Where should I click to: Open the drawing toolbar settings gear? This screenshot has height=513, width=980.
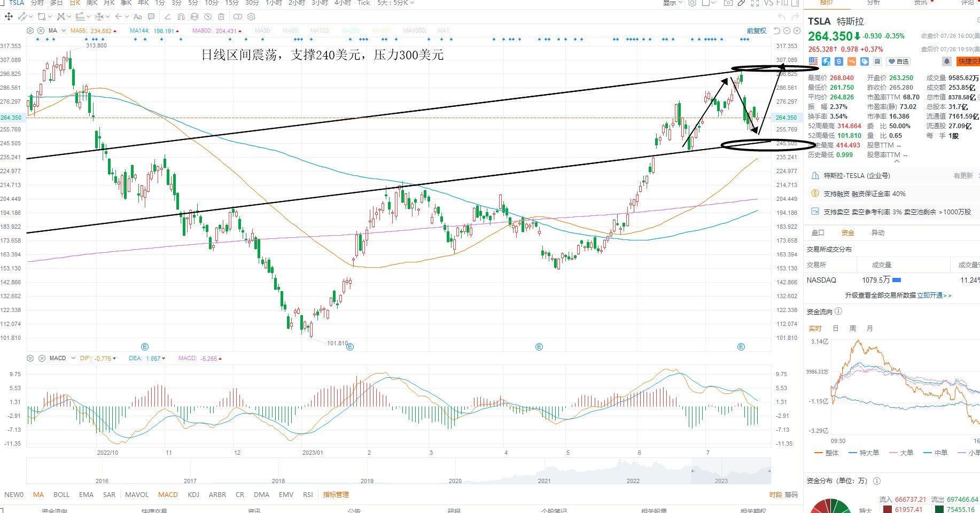[x=251, y=17]
